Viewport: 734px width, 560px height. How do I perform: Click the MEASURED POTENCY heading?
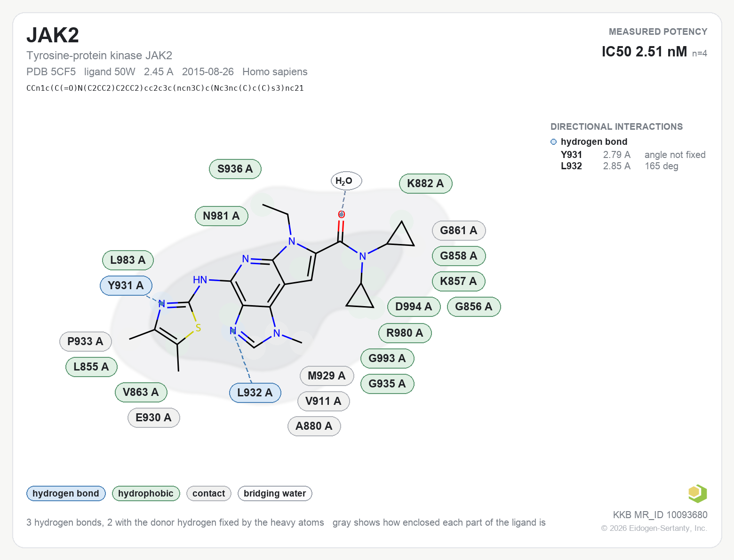(658, 32)
